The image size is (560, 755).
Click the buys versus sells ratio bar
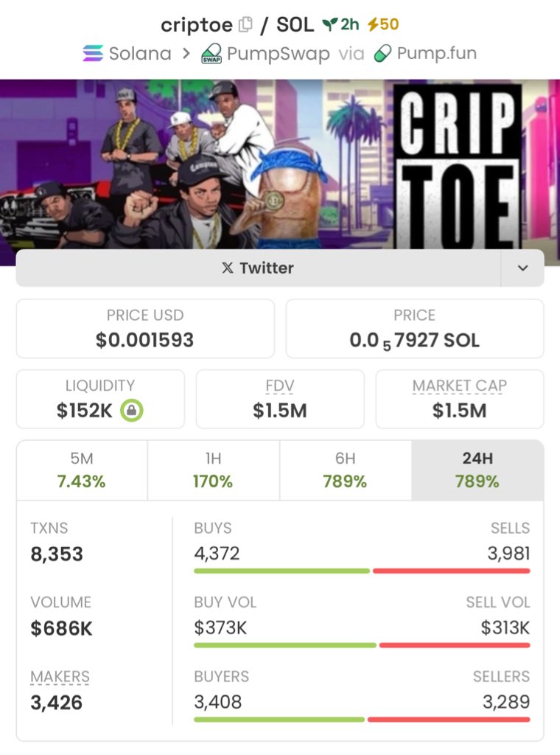pyautogui.click(x=361, y=571)
